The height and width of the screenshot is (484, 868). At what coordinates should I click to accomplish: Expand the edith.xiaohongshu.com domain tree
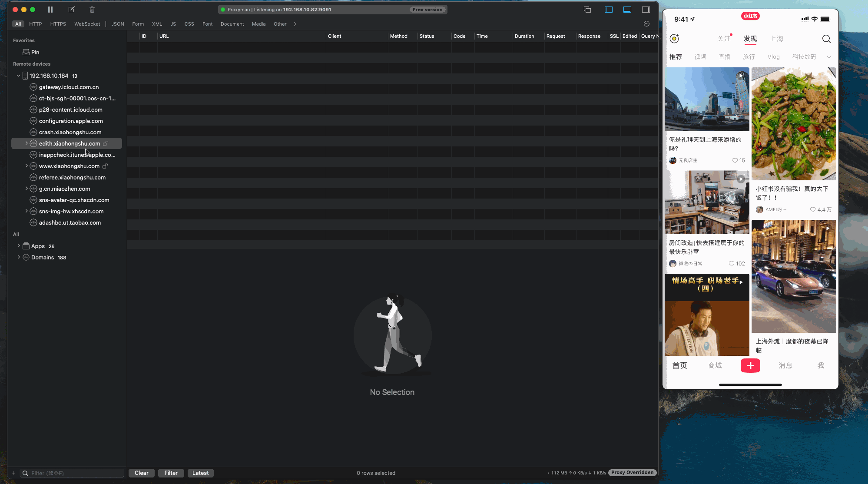pos(27,143)
